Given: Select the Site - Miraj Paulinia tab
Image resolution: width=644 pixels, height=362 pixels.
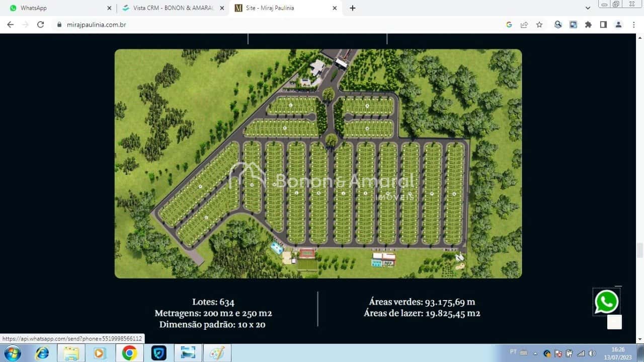Looking at the screenshot, I should coord(285,8).
